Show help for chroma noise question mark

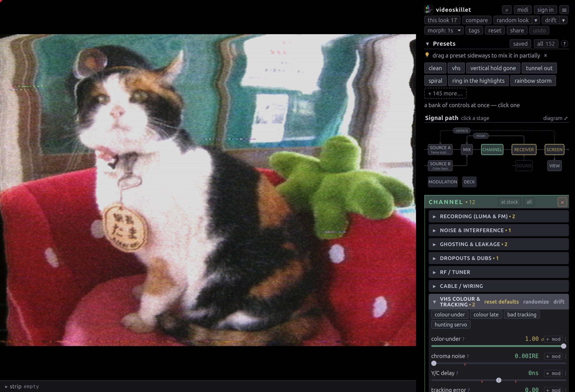[x=468, y=357]
